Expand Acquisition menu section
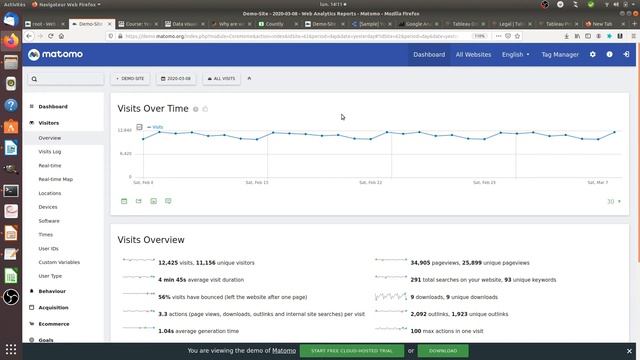The image size is (640, 360). (x=53, y=307)
